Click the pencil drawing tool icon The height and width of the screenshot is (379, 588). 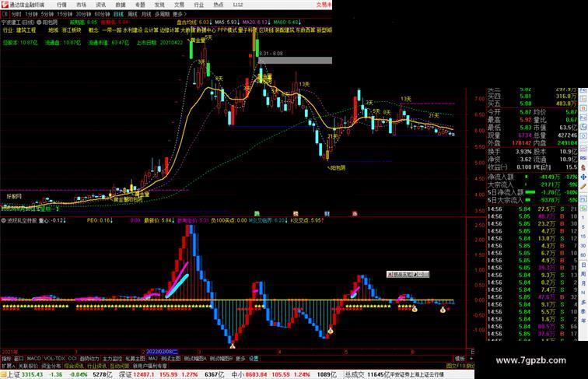pyautogui.click(x=583, y=186)
